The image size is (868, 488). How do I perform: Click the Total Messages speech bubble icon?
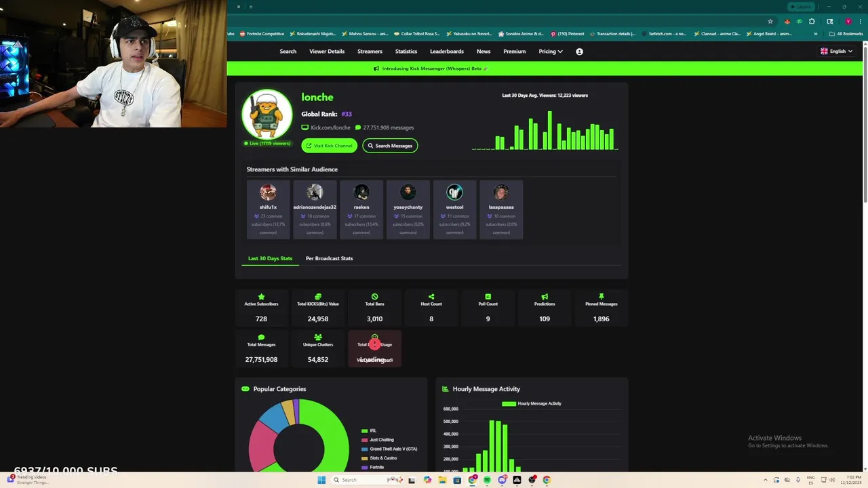coord(261,337)
